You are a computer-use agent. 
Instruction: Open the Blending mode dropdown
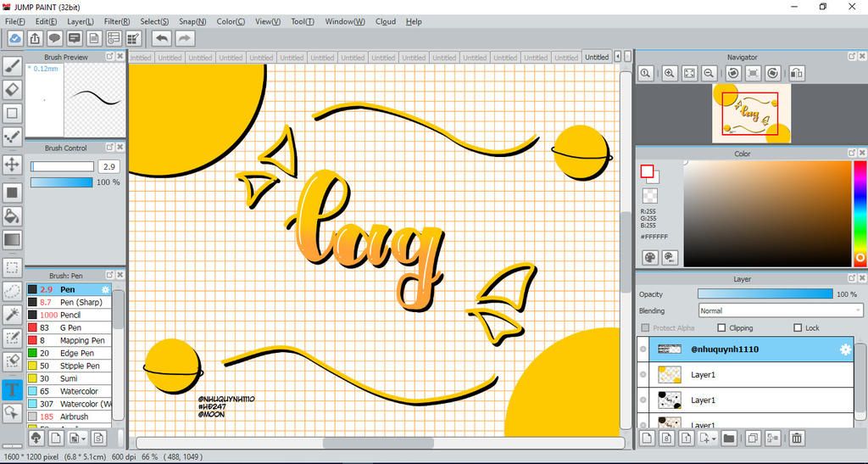[781, 310]
